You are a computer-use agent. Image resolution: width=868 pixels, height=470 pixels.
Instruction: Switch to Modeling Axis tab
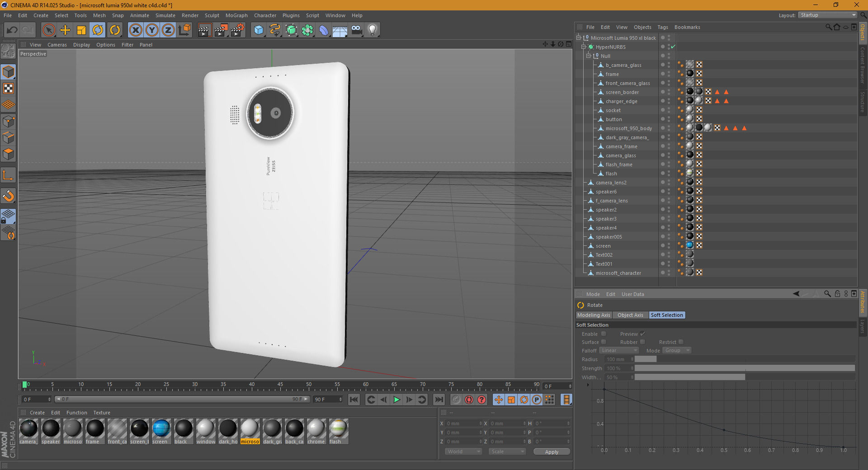point(594,315)
